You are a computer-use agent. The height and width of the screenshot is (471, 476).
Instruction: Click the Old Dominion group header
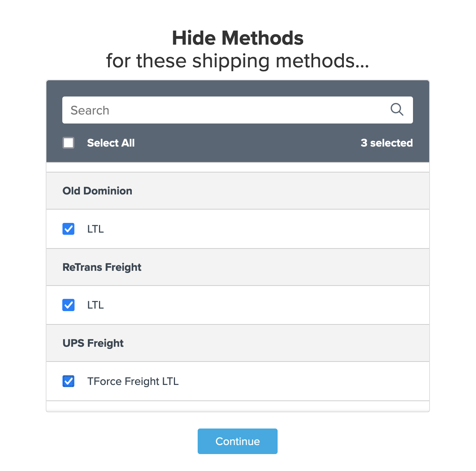(x=97, y=191)
